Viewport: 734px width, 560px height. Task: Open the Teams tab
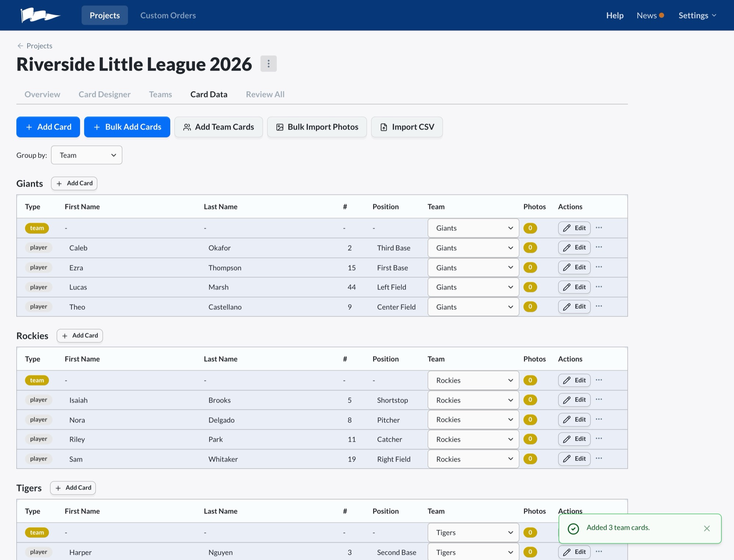click(x=160, y=94)
